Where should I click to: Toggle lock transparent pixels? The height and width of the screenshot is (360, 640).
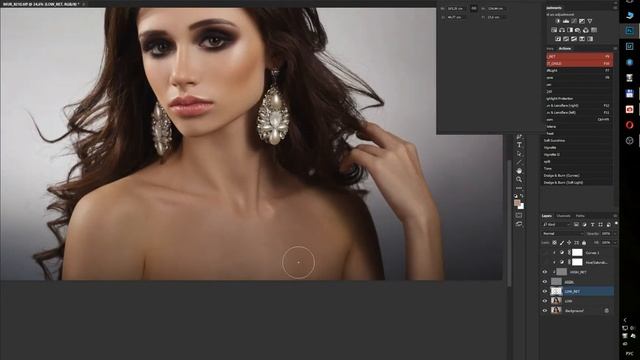[x=554, y=242]
